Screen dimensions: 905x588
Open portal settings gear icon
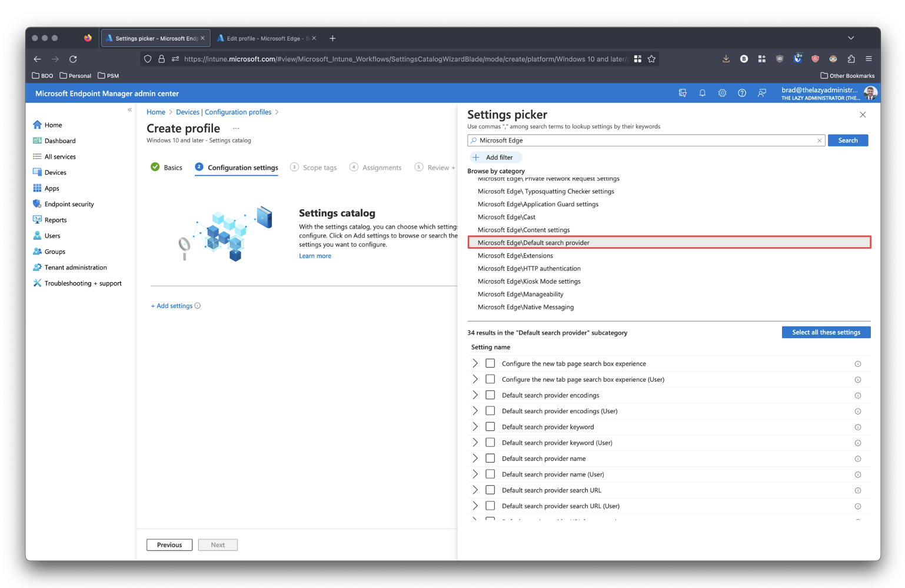pos(722,93)
